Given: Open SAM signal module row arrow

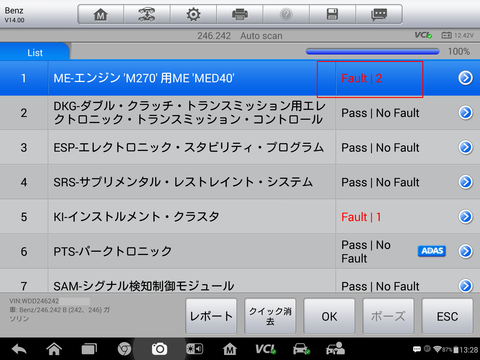Looking at the screenshot, I should pyautogui.click(x=465, y=285).
